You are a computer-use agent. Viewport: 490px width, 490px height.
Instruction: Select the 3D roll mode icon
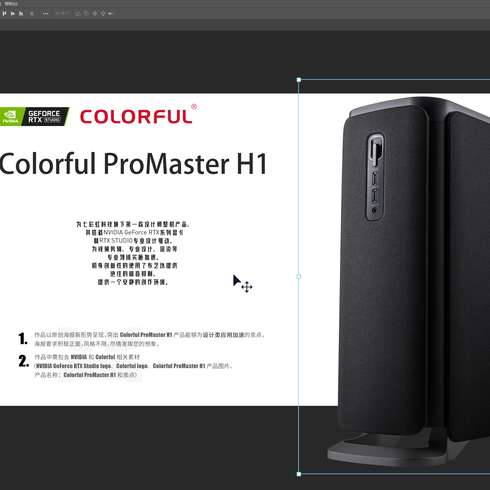(86, 14)
